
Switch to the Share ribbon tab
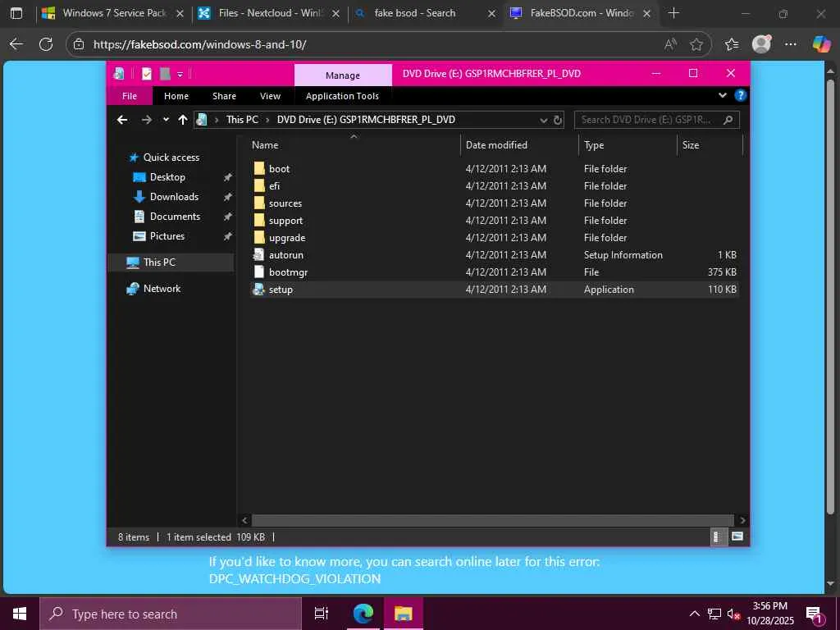(224, 96)
